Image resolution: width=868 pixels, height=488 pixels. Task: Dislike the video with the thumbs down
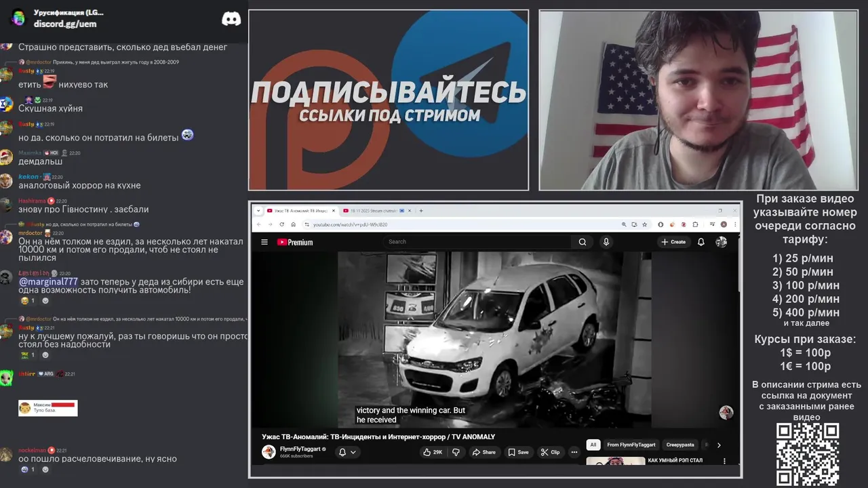point(456,452)
